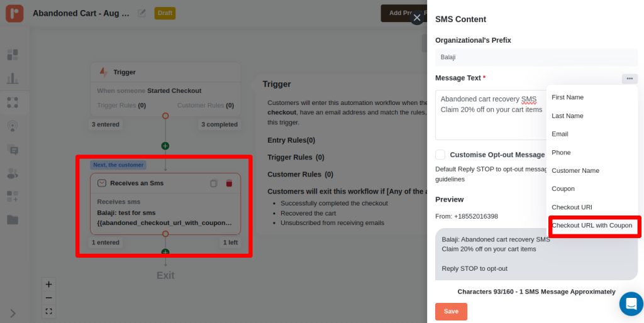Expand the left sidebar with chevron
644x323 pixels.
13,313
